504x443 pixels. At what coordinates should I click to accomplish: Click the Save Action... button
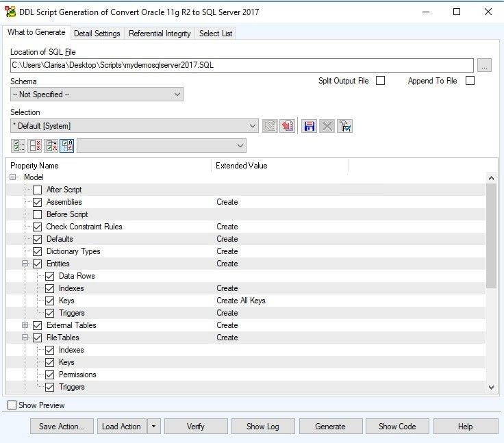click(62, 427)
